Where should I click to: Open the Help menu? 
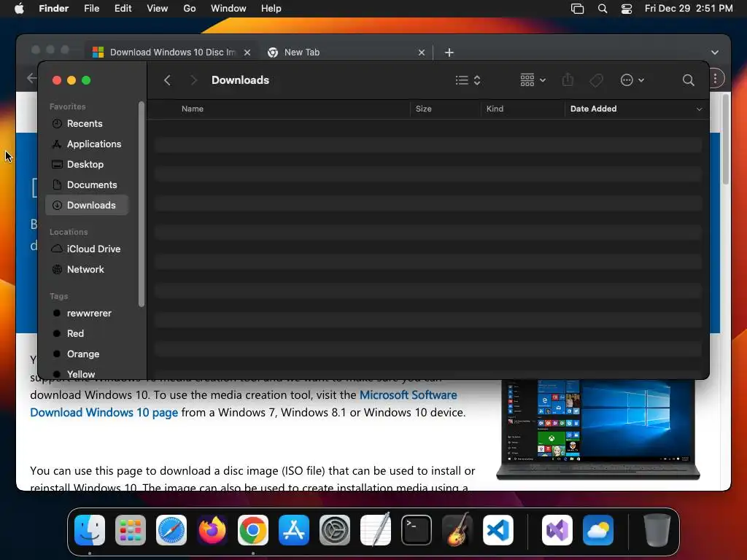coord(271,9)
